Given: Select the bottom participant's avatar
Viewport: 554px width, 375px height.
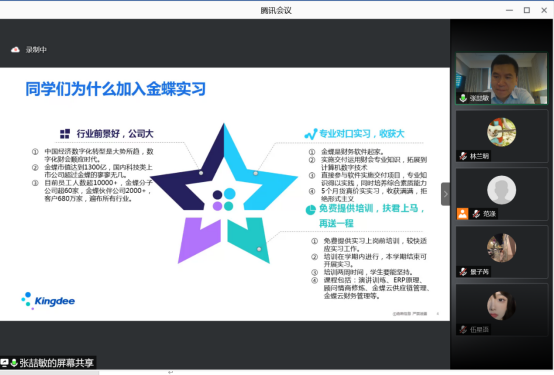Looking at the screenshot, I should [x=501, y=305].
